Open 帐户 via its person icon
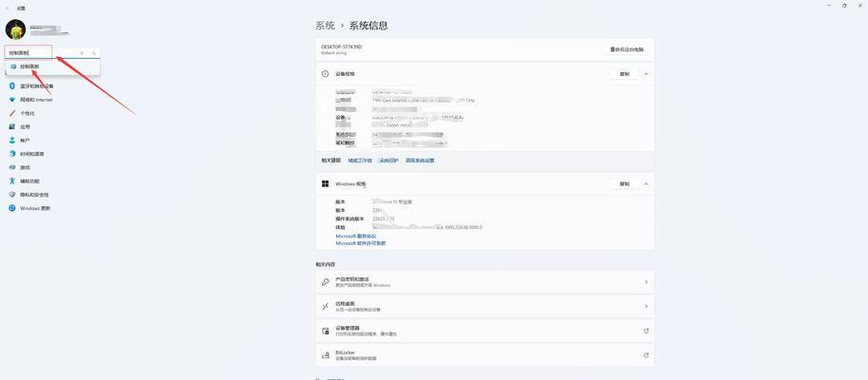Screen dimensions: 868x380 click(12, 141)
